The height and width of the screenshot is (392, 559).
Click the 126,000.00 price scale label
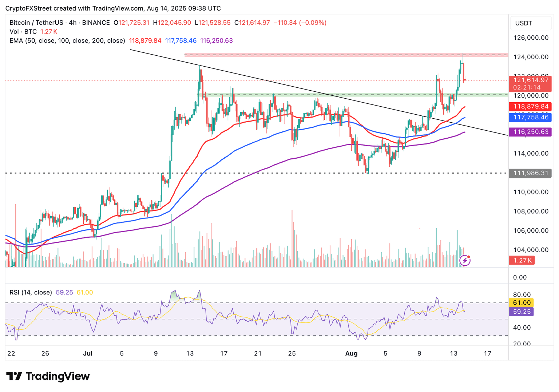(531, 38)
